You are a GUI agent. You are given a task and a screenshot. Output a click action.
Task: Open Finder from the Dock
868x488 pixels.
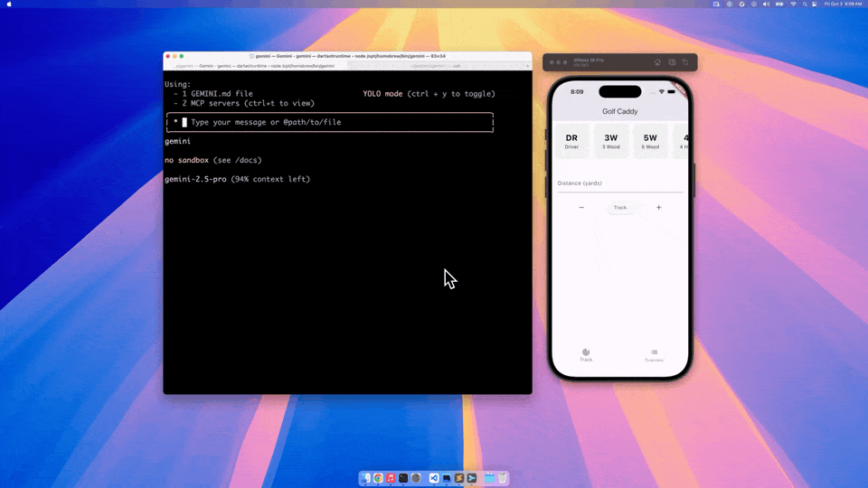coord(365,478)
